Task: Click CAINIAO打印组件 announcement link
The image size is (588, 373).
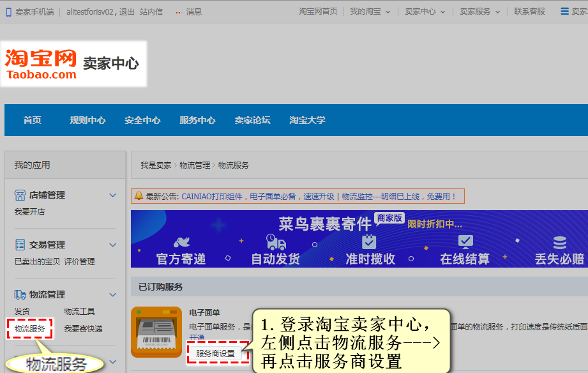Action: [x=258, y=196]
